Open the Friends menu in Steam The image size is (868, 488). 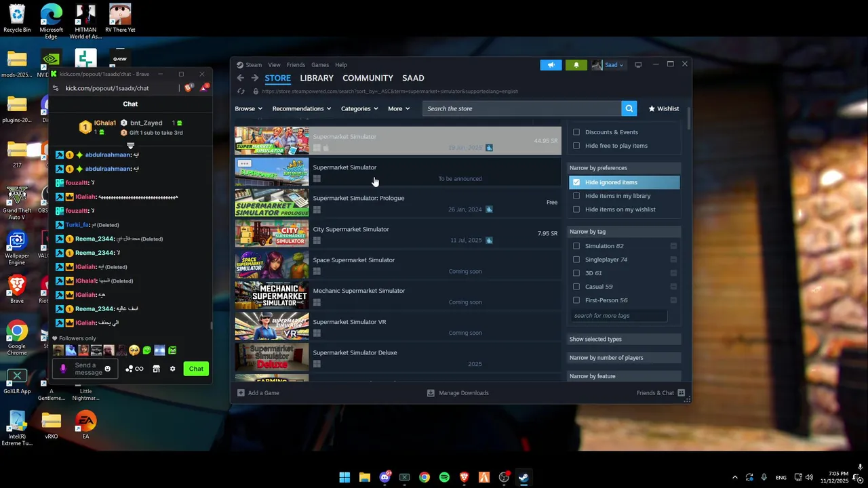coord(296,65)
